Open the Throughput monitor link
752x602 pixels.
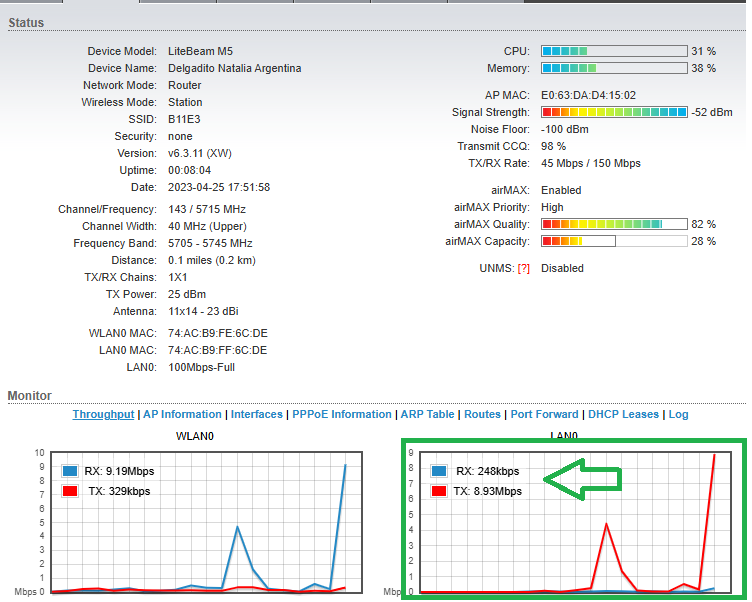pos(103,414)
